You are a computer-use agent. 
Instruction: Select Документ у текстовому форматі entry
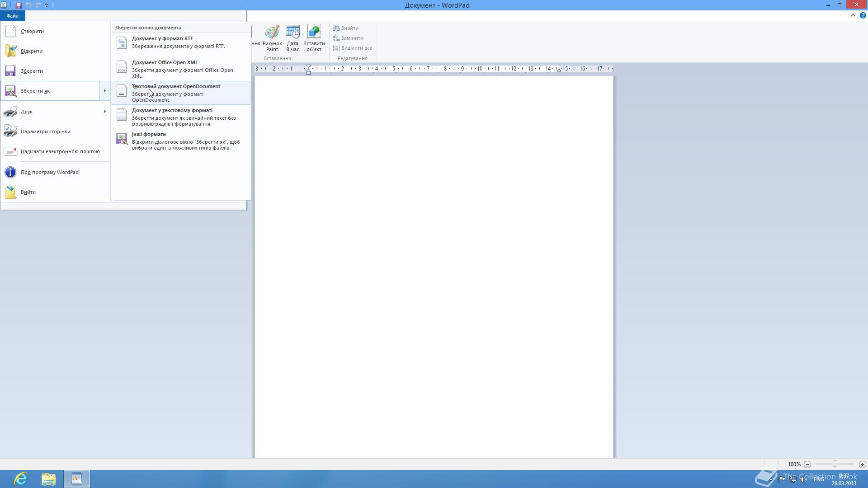[x=181, y=117]
